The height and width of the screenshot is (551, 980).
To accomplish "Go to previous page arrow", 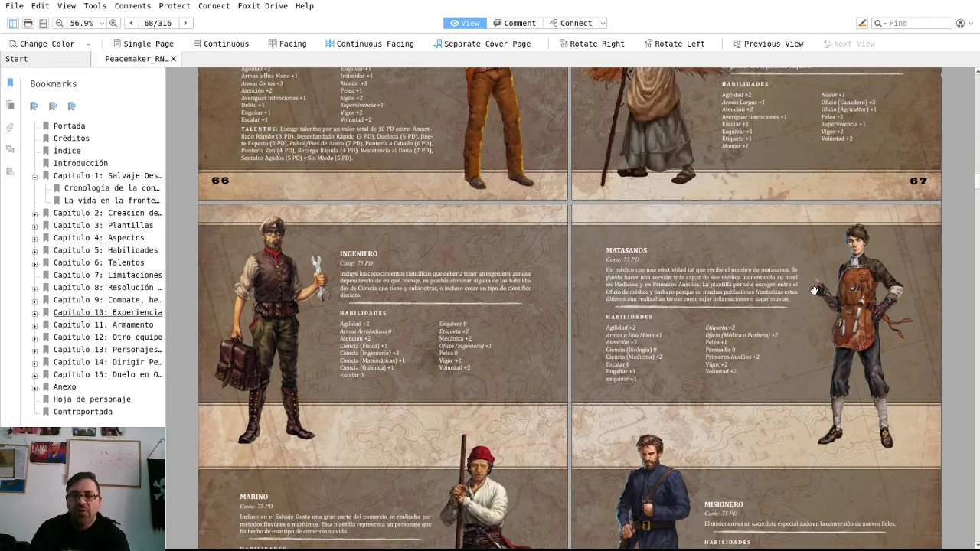I will coord(132,23).
